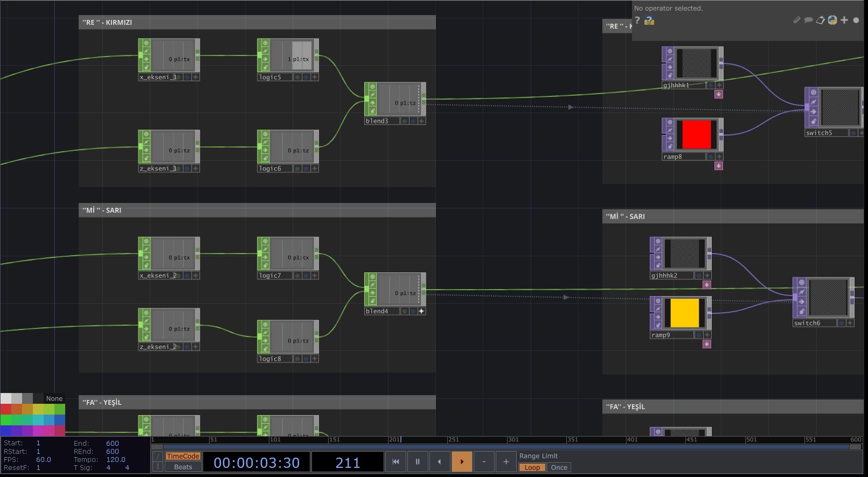Viewport: 868px width, 477px height.
Task: Click the operator comment speech bubble icon
Action: point(808,20)
